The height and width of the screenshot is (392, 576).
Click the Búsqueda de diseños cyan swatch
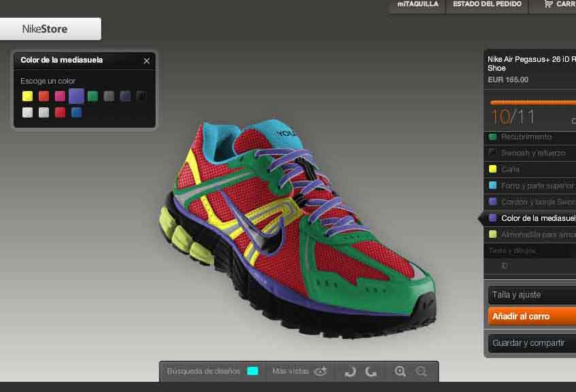click(252, 372)
